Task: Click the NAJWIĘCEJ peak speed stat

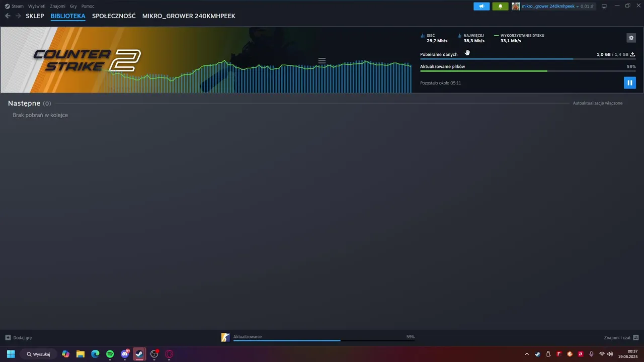Action: [471, 38]
